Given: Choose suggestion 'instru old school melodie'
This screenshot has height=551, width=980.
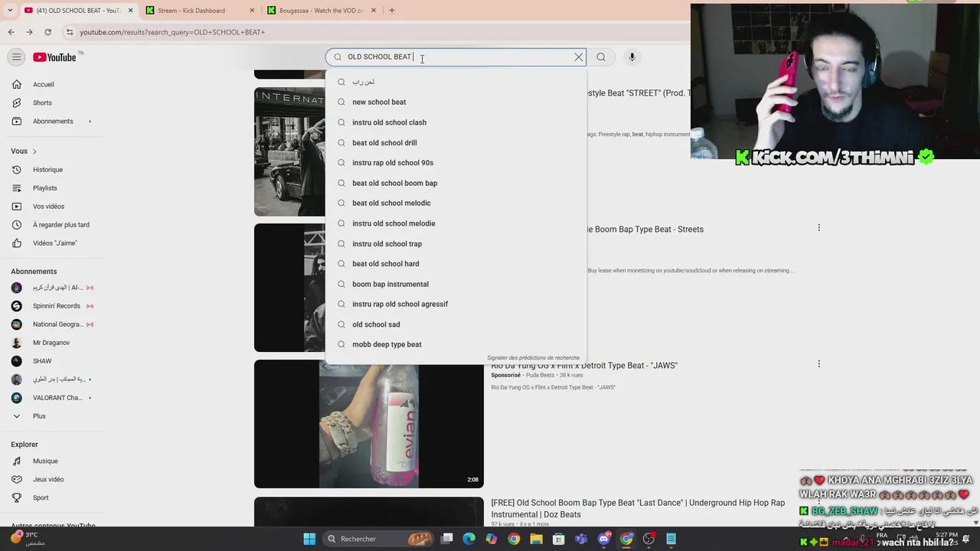Looking at the screenshot, I should point(456,223).
